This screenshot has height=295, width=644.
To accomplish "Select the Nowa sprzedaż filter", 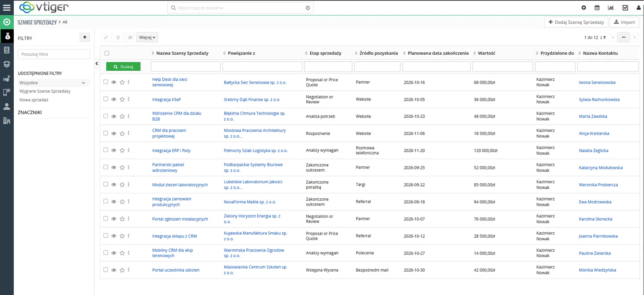I will click(x=34, y=100).
